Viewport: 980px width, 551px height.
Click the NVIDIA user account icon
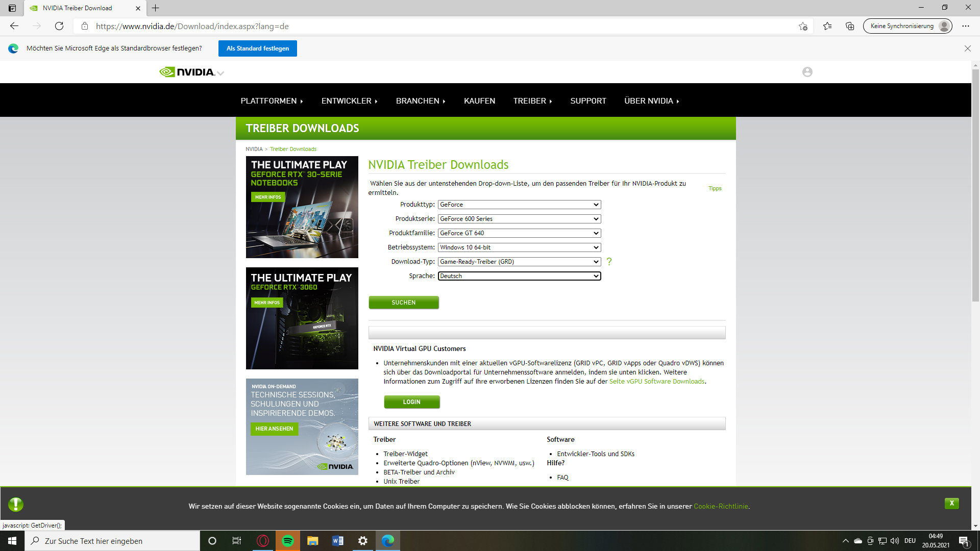tap(807, 72)
